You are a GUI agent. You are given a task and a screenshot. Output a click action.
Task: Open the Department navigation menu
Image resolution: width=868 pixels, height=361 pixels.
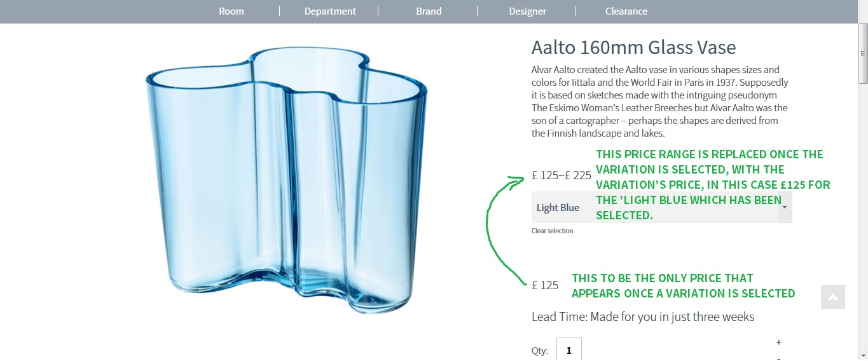pyautogui.click(x=330, y=11)
